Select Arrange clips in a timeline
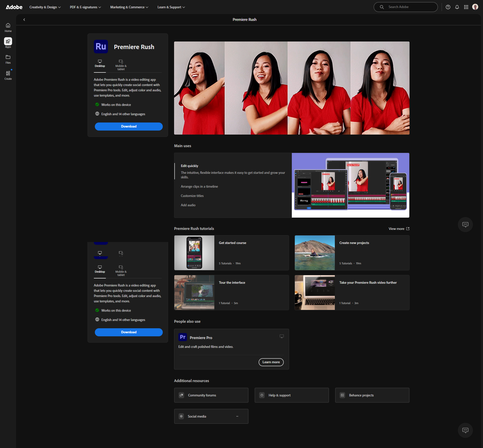 tap(199, 186)
